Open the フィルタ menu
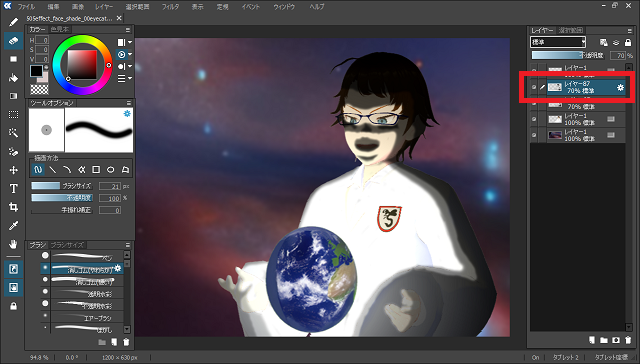 point(170,7)
